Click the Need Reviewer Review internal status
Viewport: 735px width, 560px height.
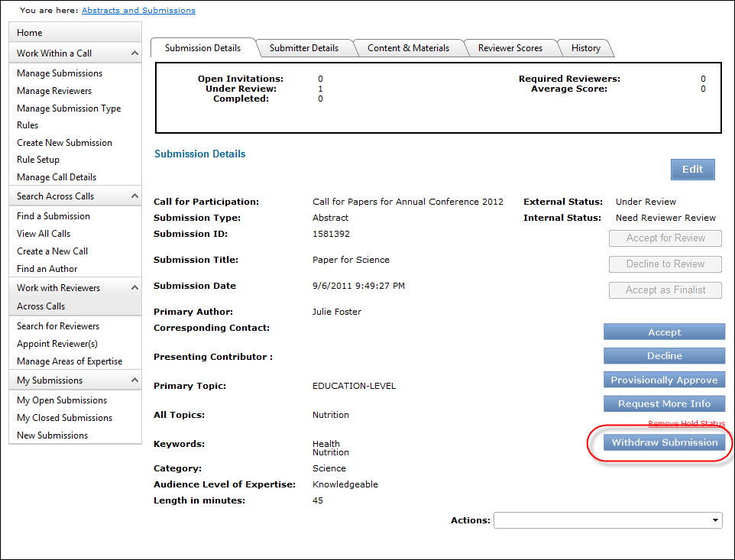point(665,218)
